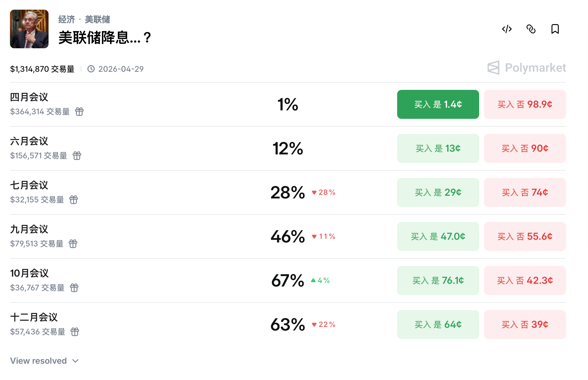Click the gift icon next to 十二月会议

click(75, 332)
